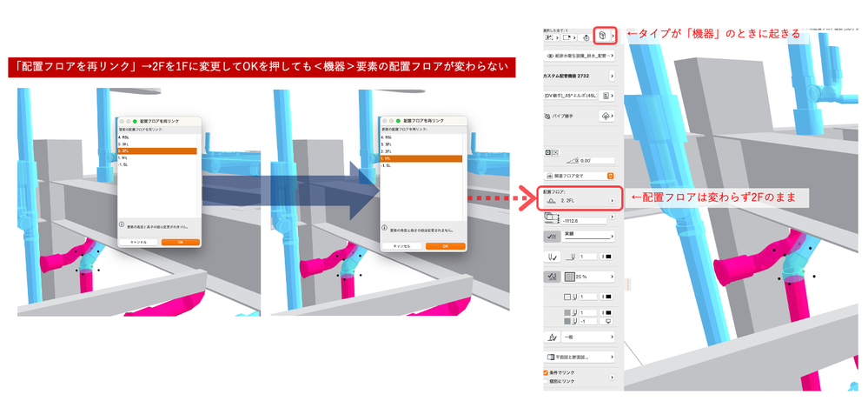Select 2. 2FL in the right relink dialog
This screenshot has height=401, width=868.
[421, 150]
